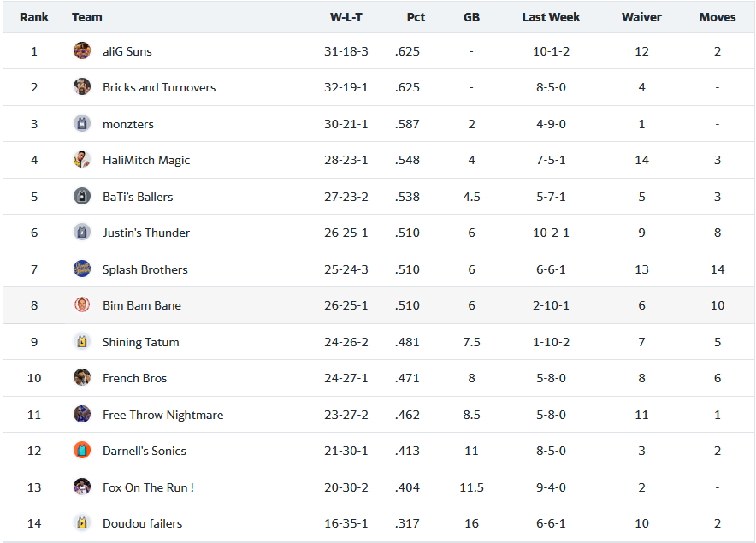Open the Justin's Thunder team link
This screenshot has width=756, height=543.
[x=146, y=233]
